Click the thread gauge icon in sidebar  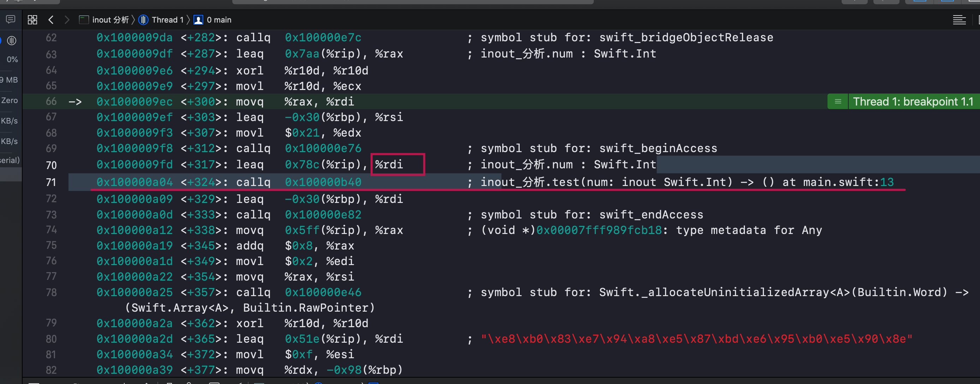11,40
